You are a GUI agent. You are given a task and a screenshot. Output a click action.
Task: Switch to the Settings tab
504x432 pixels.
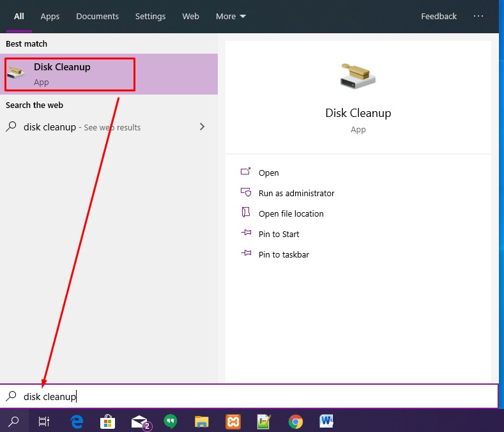150,17
